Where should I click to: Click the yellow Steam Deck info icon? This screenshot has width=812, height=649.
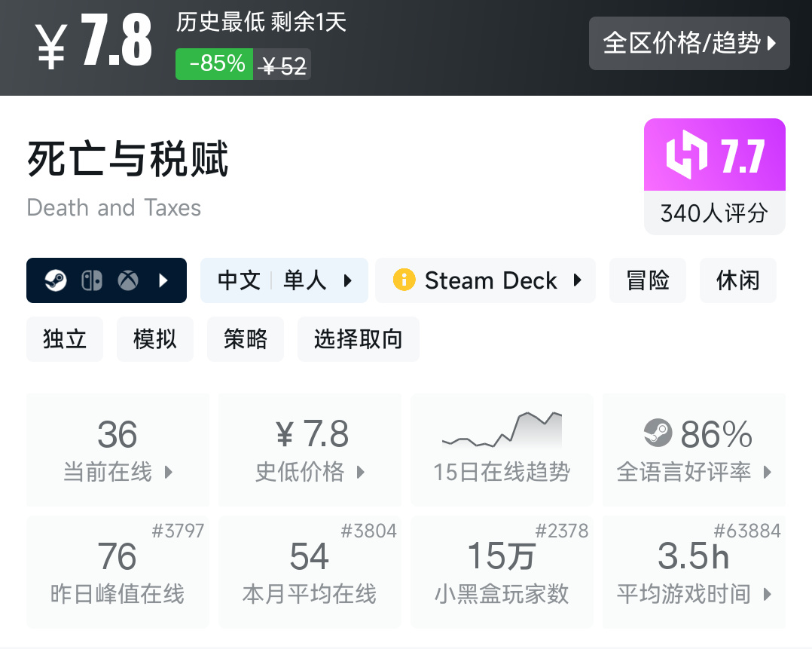pos(404,281)
